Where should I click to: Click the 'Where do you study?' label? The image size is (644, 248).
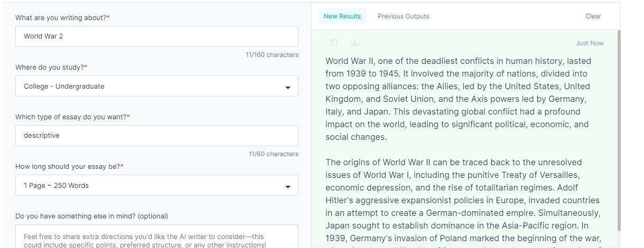(x=51, y=68)
